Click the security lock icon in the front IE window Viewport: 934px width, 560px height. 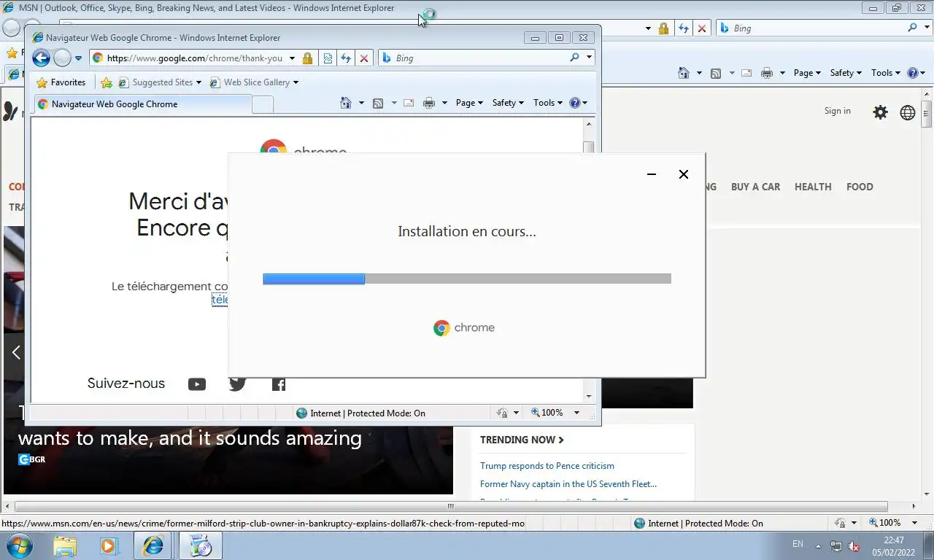307,58
